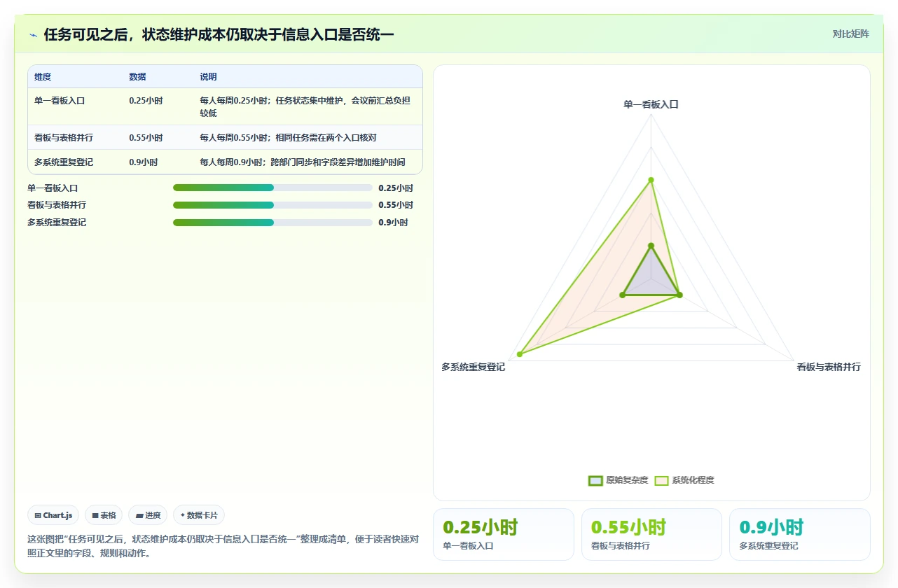Open the 0.55小时 data card

click(651, 534)
